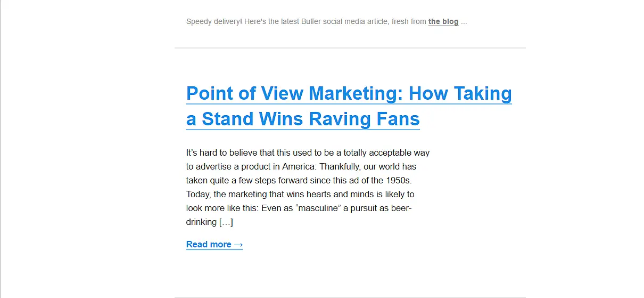Viewport: 644px width, 298px height.
Task: Click the "[…]" at excerpt end
Action: tap(226, 222)
